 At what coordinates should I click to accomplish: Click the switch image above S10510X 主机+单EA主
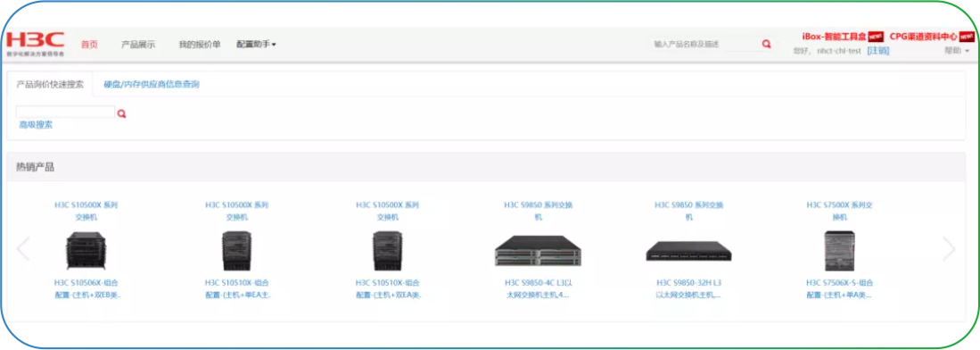(237, 250)
